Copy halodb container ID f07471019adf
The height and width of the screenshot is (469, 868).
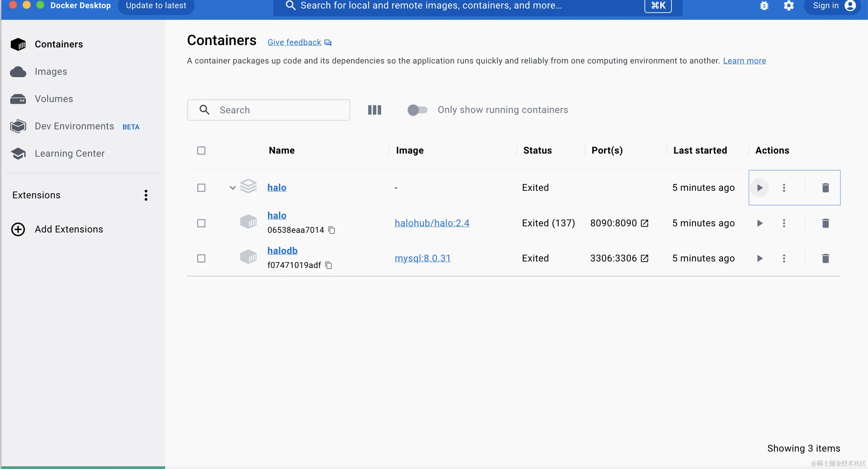click(329, 265)
